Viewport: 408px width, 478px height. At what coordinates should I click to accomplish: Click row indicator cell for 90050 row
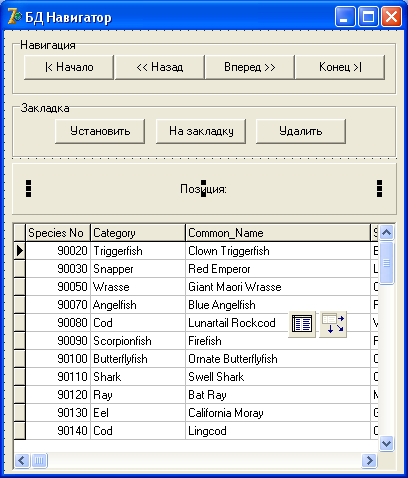(20, 287)
